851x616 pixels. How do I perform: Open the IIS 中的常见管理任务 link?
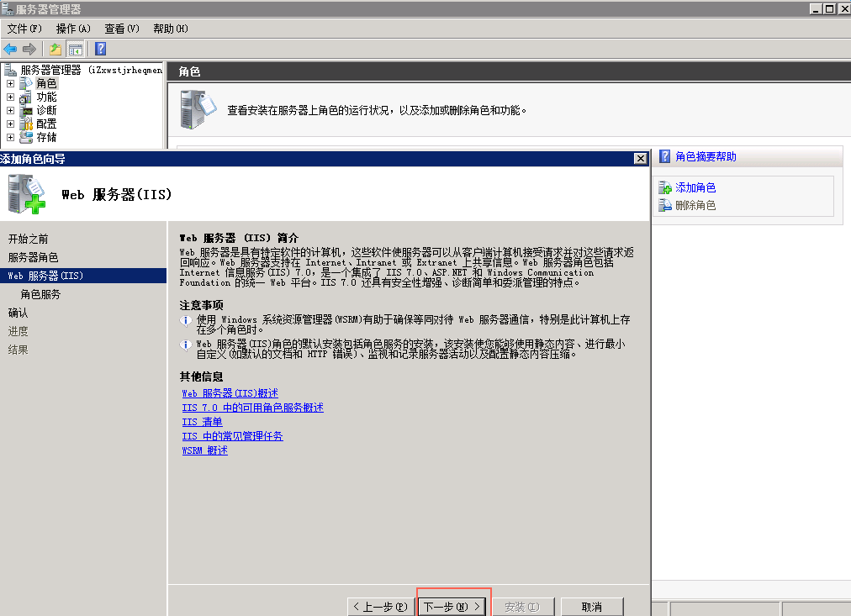232,436
